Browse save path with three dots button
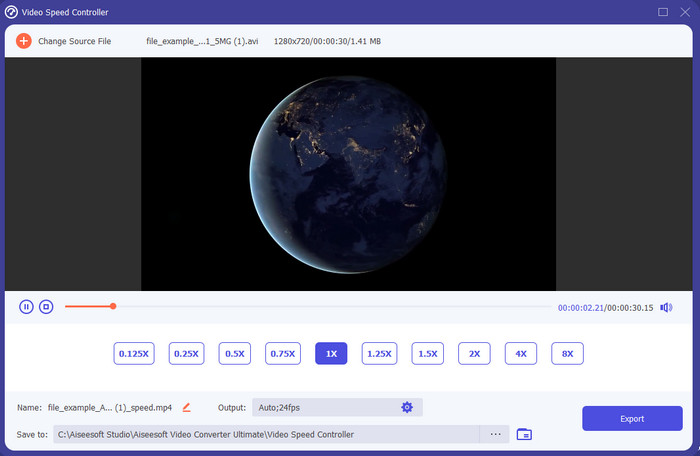Viewport: 700px width, 456px height. 494,434
